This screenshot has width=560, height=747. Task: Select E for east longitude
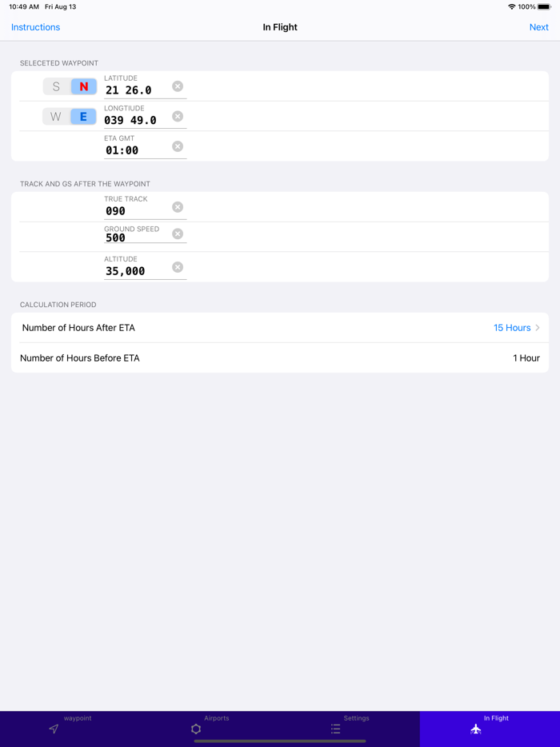(x=83, y=117)
